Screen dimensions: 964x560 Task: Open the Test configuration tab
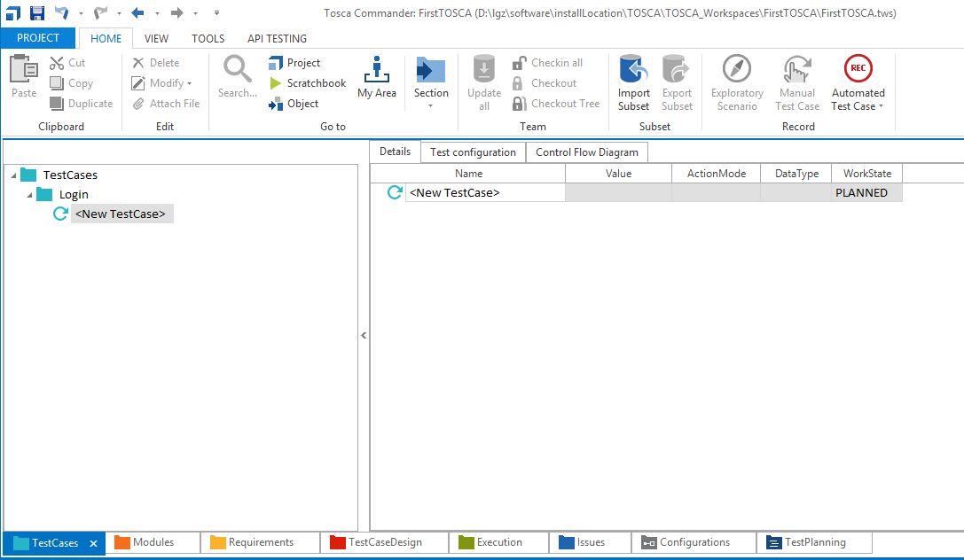(x=473, y=152)
